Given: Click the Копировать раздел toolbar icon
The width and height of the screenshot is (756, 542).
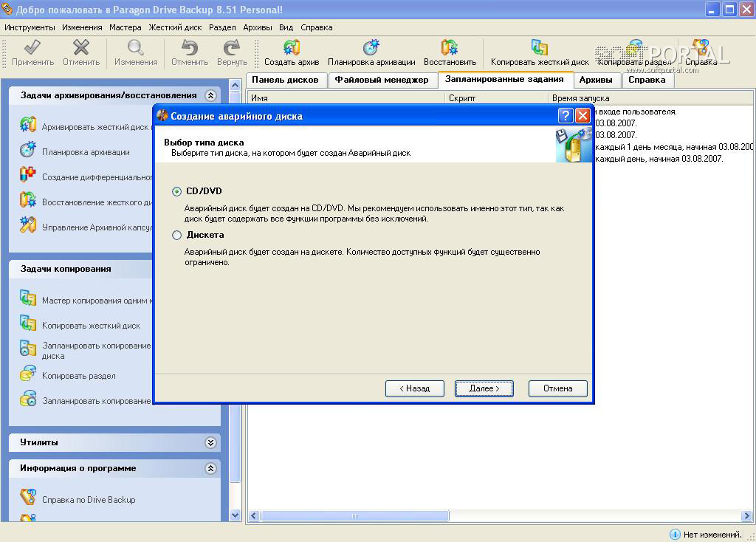Looking at the screenshot, I should click(x=634, y=47).
